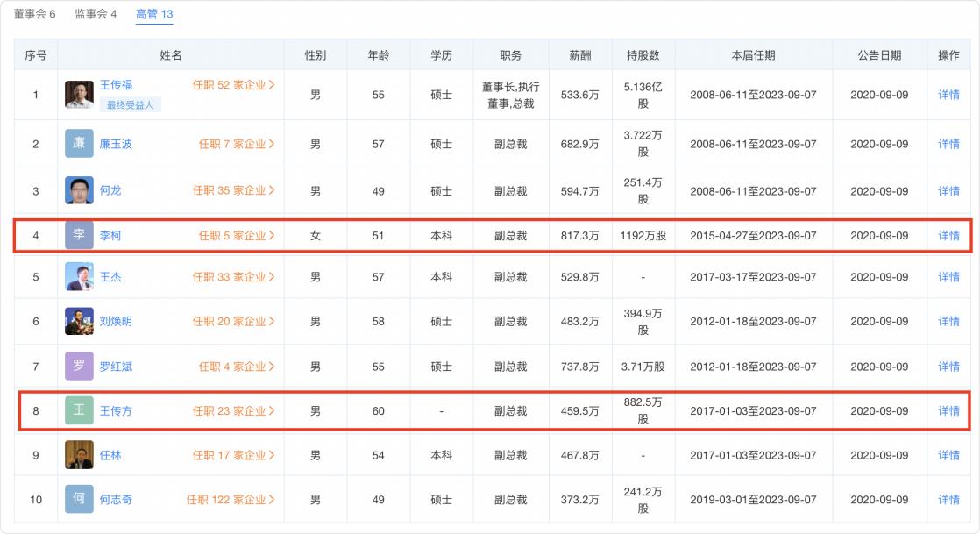
Task: Click 罗红斌's purple avatar icon
Action: tap(80, 366)
